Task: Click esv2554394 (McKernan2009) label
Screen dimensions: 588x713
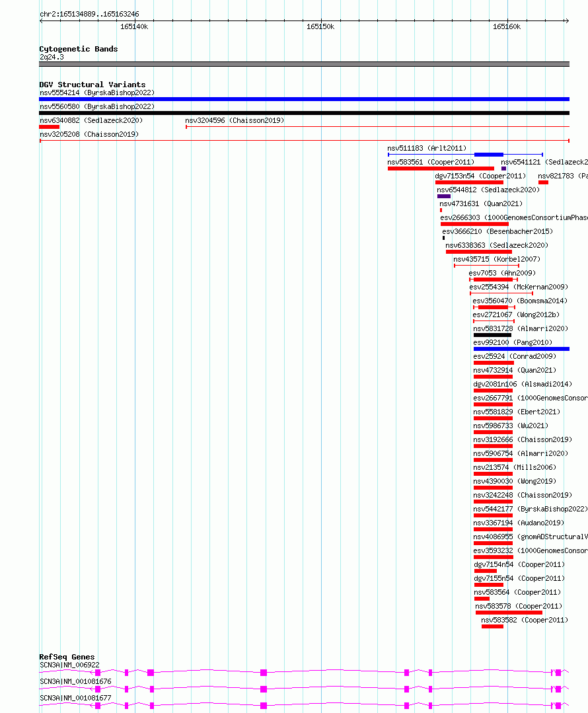Action: 519,287
